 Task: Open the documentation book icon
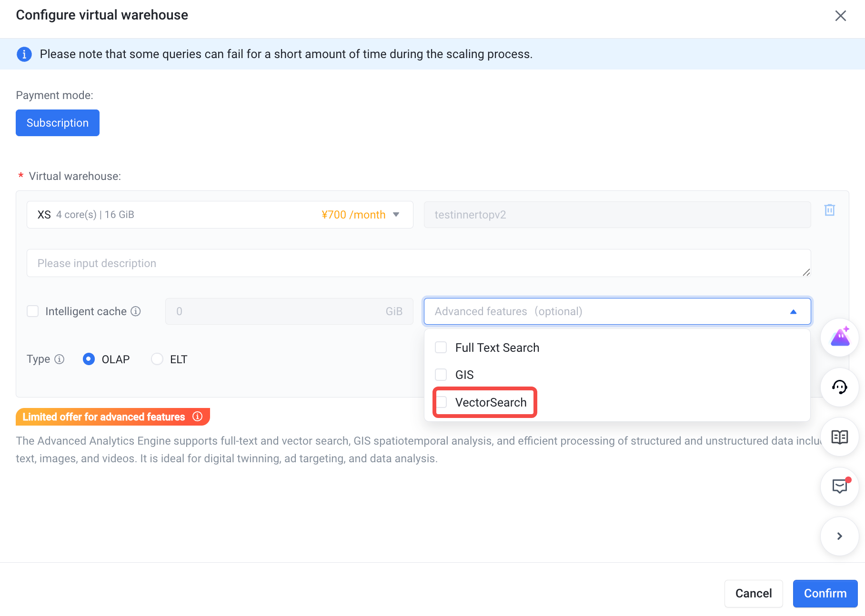pyautogui.click(x=840, y=437)
